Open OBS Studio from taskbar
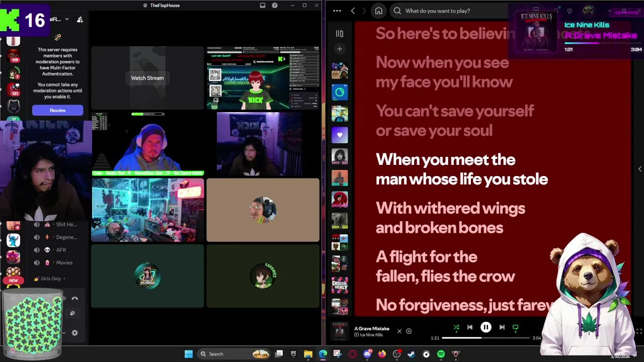Viewport: 644px width, 362px height. [x=396, y=354]
